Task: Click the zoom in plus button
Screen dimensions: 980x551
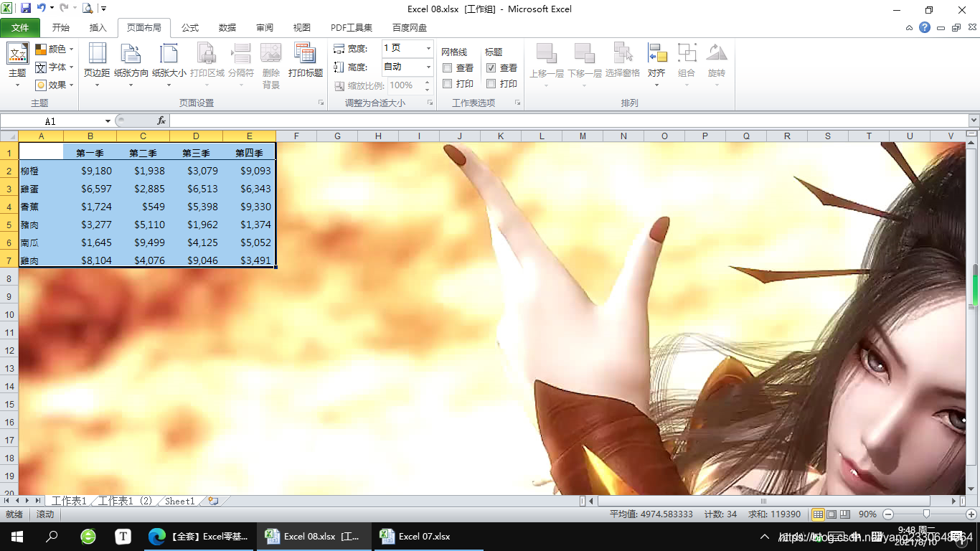Action: (x=971, y=514)
